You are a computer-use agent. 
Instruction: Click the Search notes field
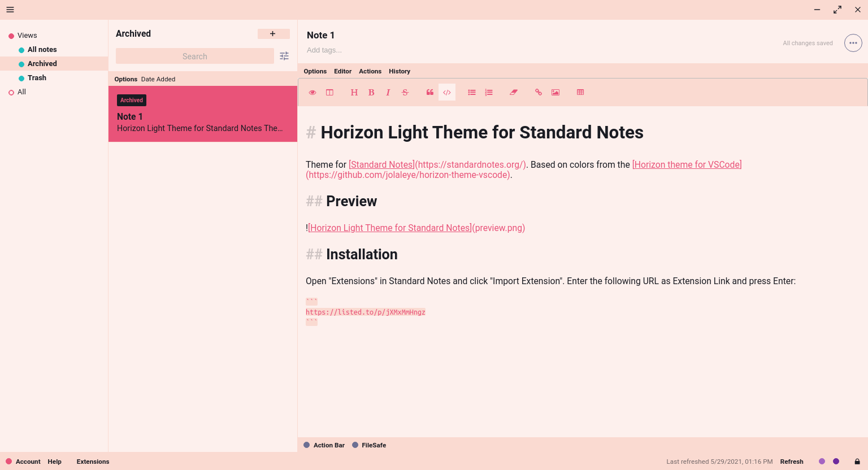[x=195, y=56]
